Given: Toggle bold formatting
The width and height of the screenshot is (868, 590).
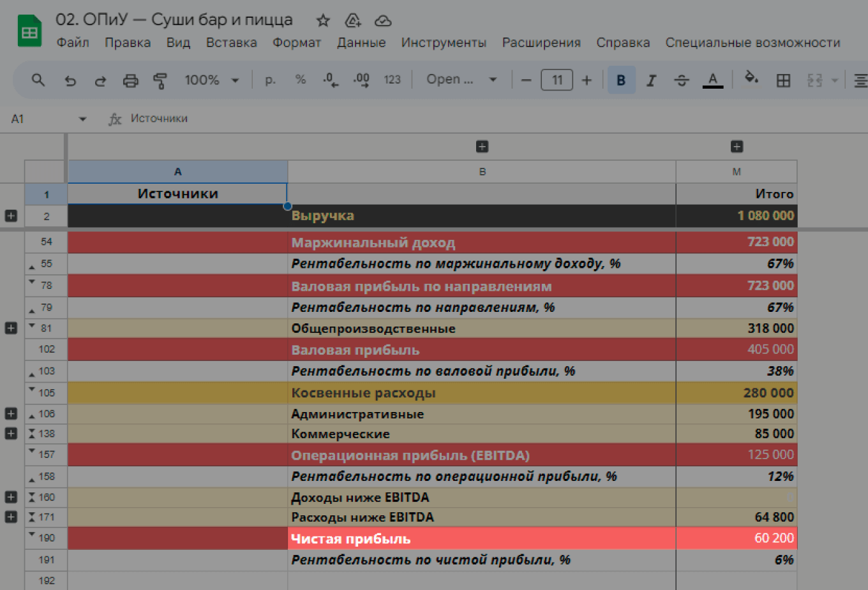Looking at the screenshot, I should [620, 80].
